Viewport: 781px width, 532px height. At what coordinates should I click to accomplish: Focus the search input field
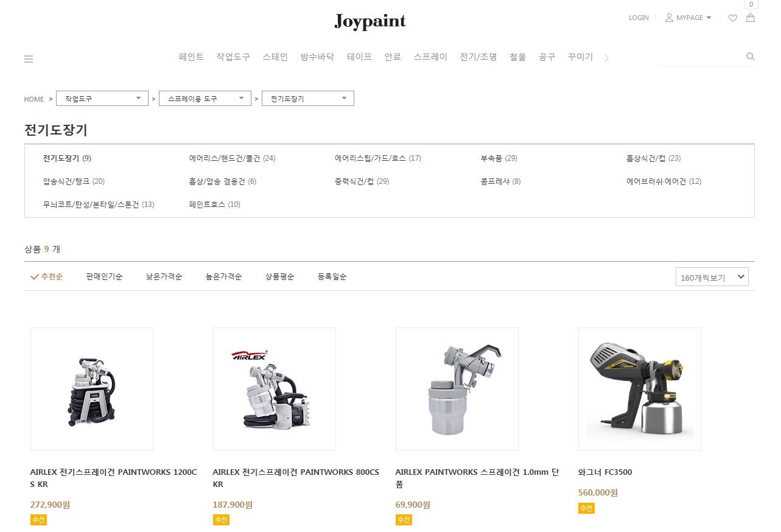[x=700, y=57]
